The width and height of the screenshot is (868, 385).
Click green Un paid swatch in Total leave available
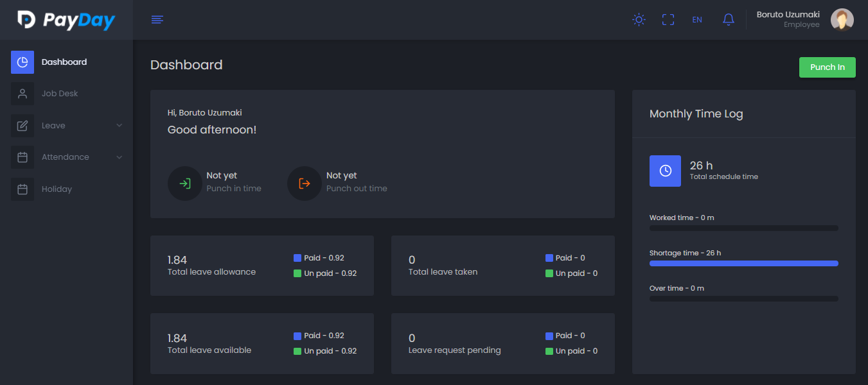(297, 351)
